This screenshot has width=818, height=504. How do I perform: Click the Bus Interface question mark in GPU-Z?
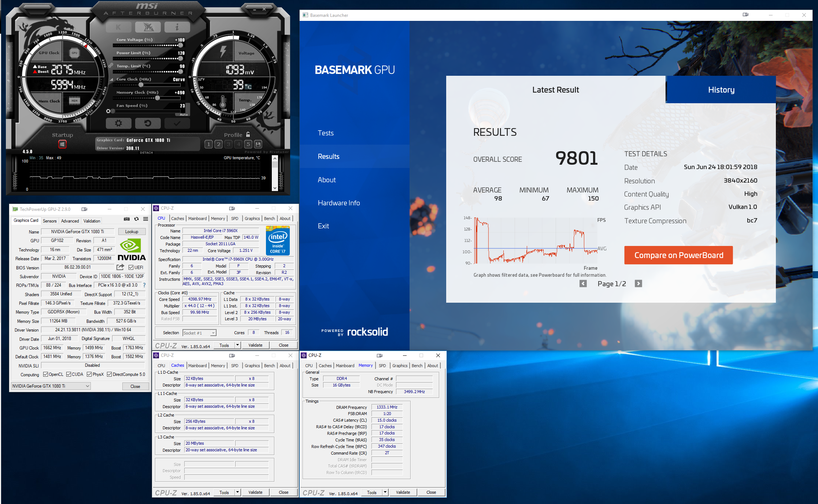click(144, 285)
